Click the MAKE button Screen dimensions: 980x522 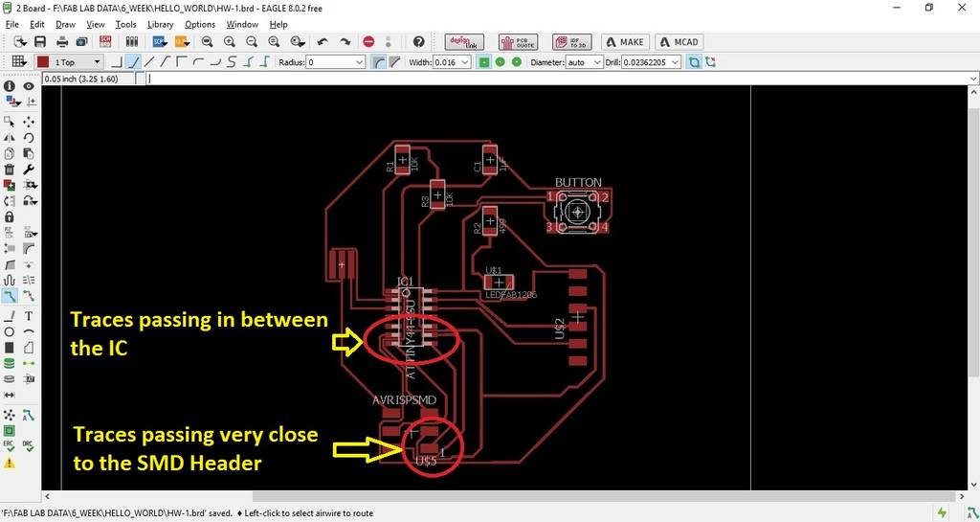click(625, 42)
